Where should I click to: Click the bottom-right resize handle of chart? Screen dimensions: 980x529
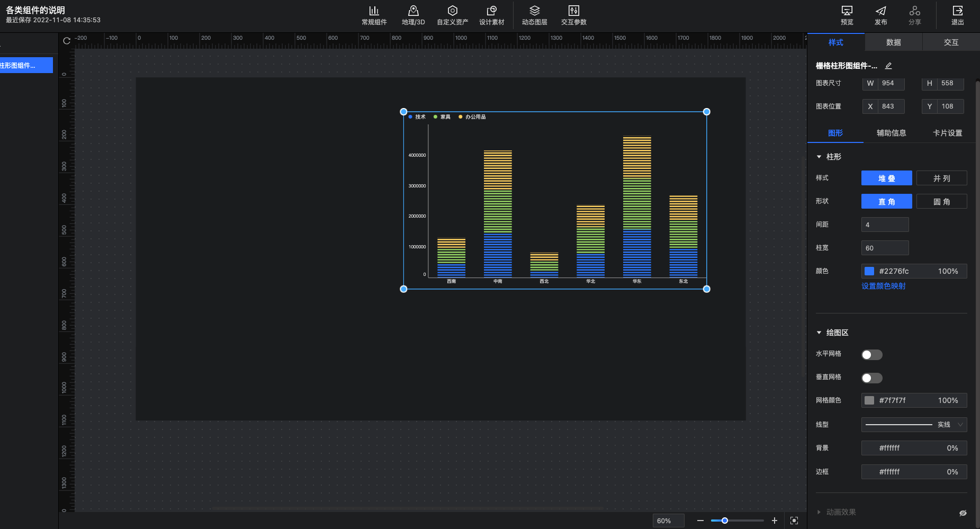(706, 289)
